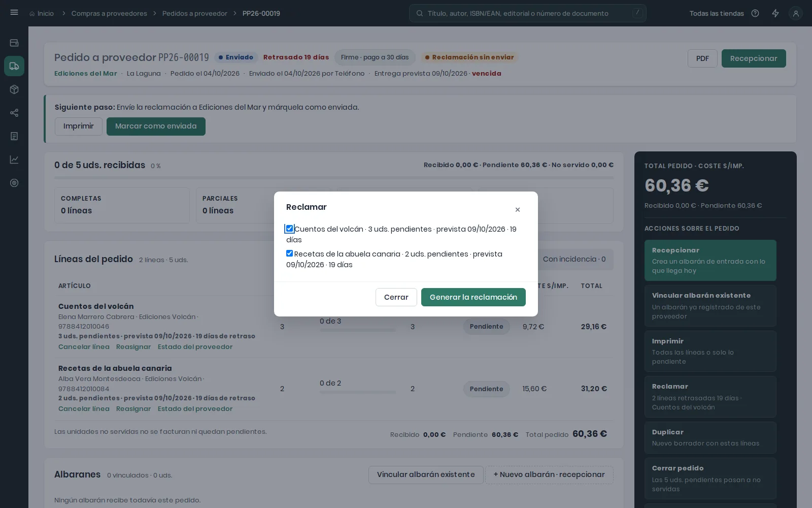This screenshot has width=812, height=508.
Task: Uncheck Cuentos del volcán checkbox
Action: [x=289, y=229]
